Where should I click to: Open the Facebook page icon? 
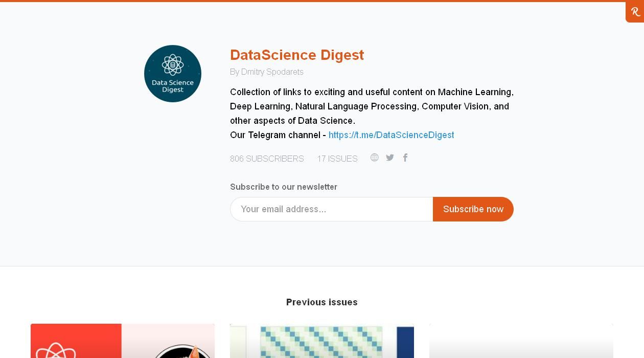click(405, 158)
